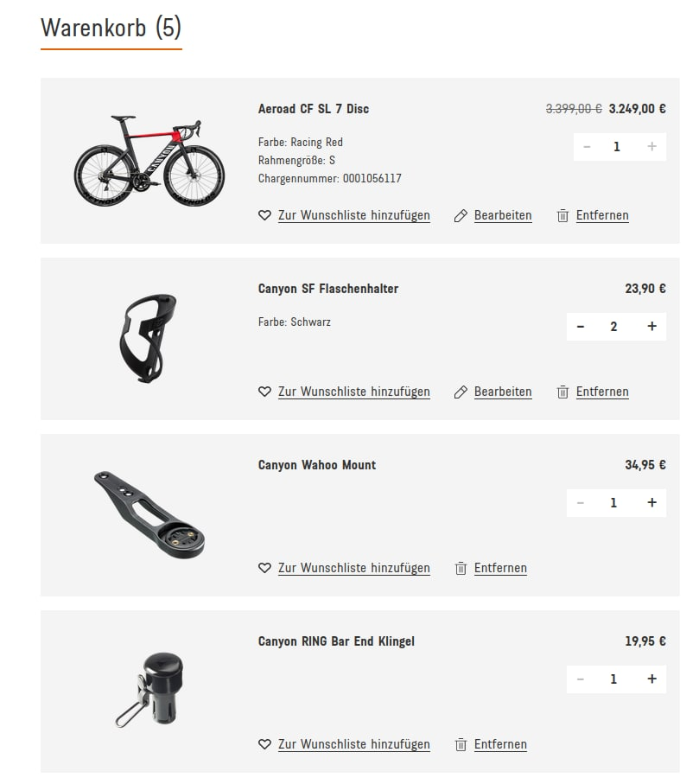The height and width of the screenshot is (784, 699).
Task: Click the Warenkorb (5) heading tab
Action: tap(111, 28)
